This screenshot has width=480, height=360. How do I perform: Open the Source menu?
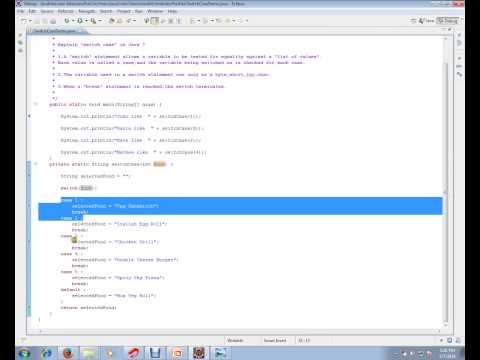(x=47, y=11)
